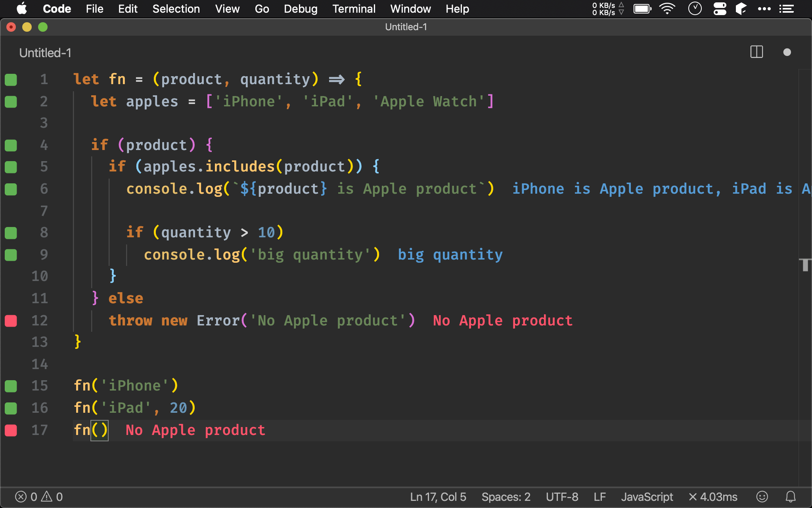Open the Debug menu
Screen dimensions: 812x508
click(301, 9)
